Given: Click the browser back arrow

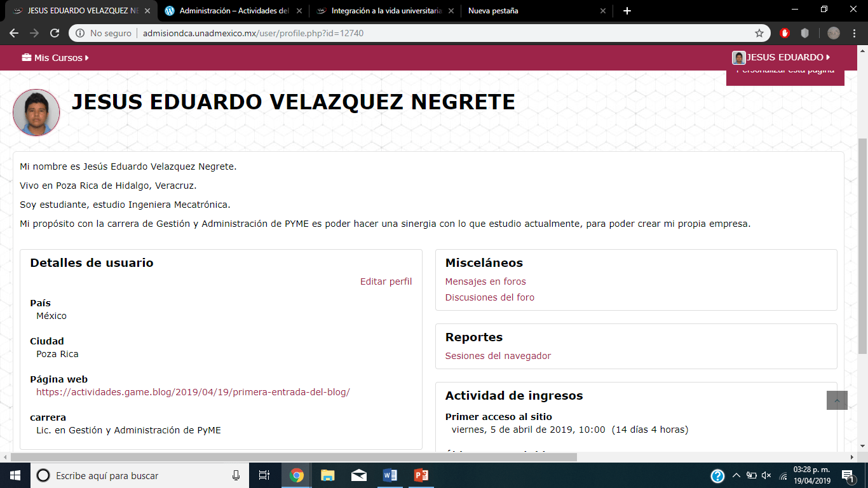Looking at the screenshot, I should coord(14,33).
